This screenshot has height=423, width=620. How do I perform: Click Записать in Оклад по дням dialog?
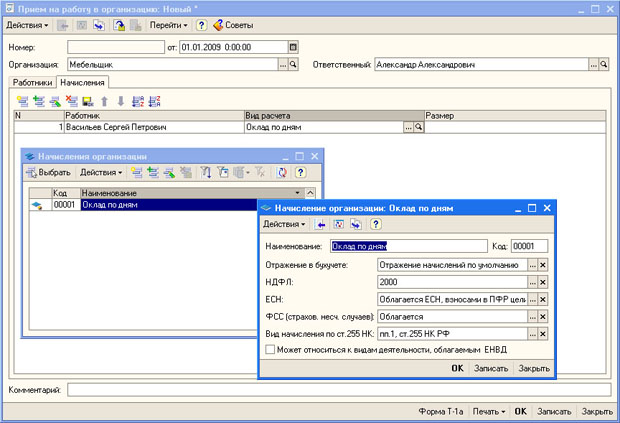[491, 368]
